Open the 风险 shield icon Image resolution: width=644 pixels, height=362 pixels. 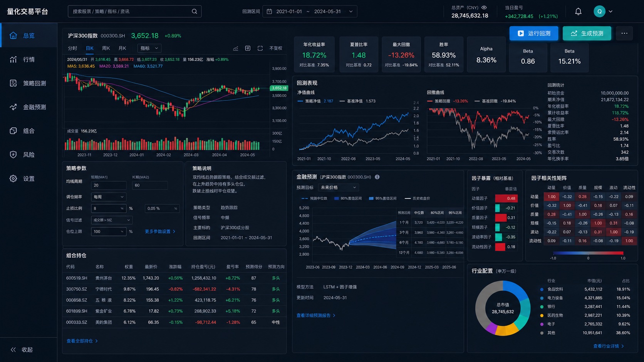(x=13, y=155)
